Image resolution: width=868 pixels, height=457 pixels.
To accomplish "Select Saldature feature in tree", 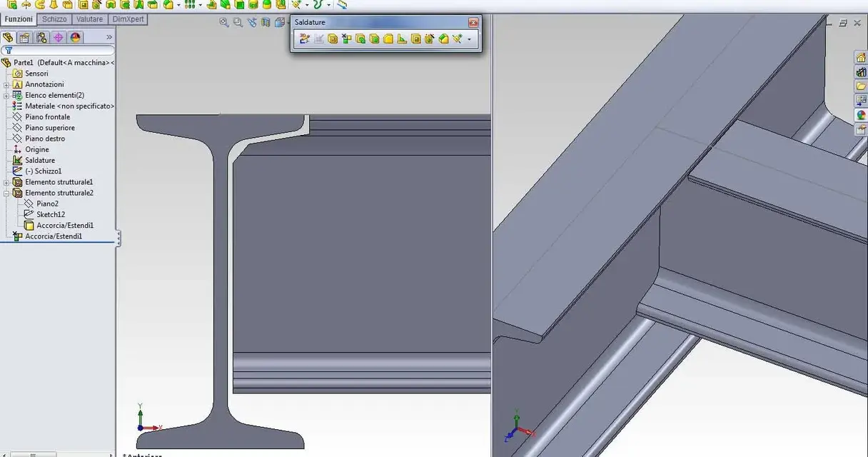I will click(x=40, y=161).
